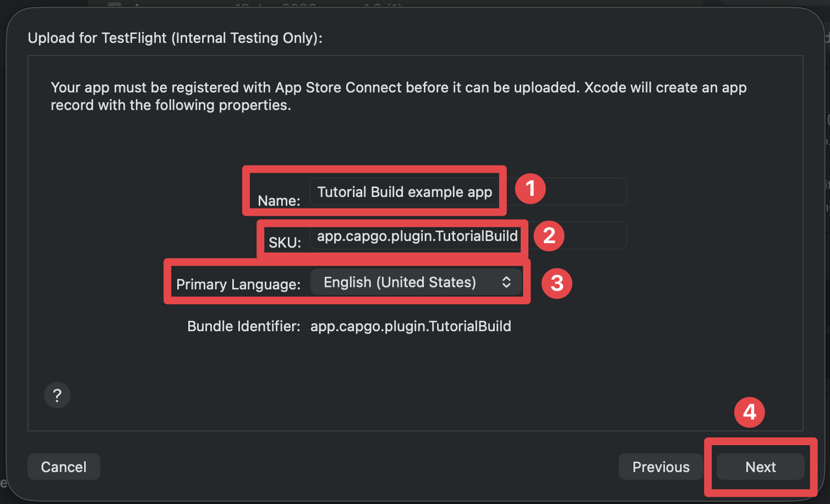
Task: Click the SKU input field
Action: point(416,237)
